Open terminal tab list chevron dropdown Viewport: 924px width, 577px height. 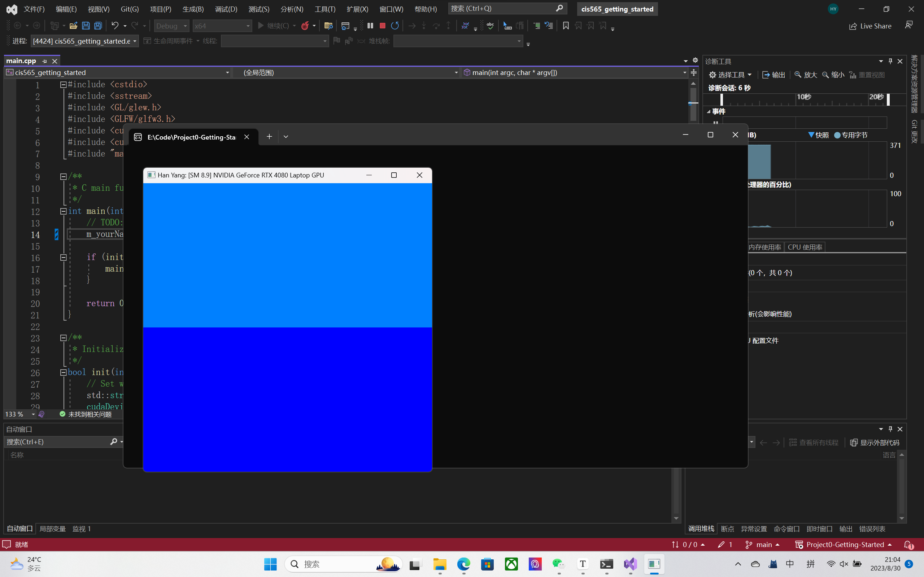pyautogui.click(x=286, y=137)
